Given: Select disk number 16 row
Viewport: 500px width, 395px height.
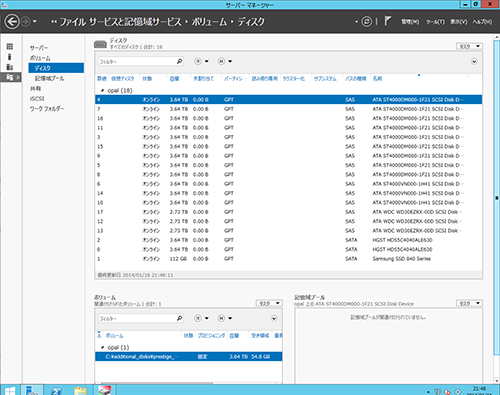Looking at the screenshot, I should click(289, 118).
